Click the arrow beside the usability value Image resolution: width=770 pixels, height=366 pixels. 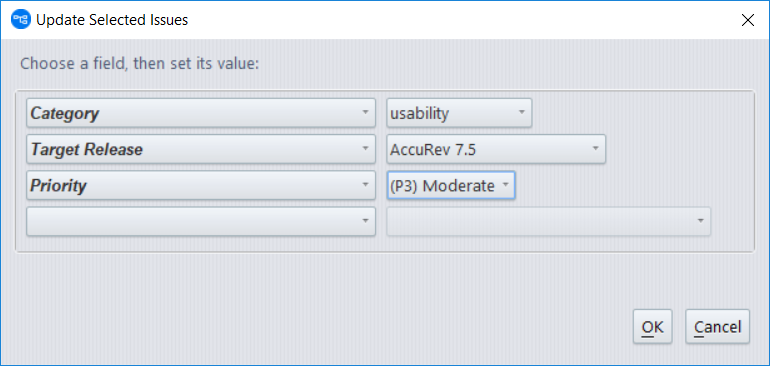[522, 112]
